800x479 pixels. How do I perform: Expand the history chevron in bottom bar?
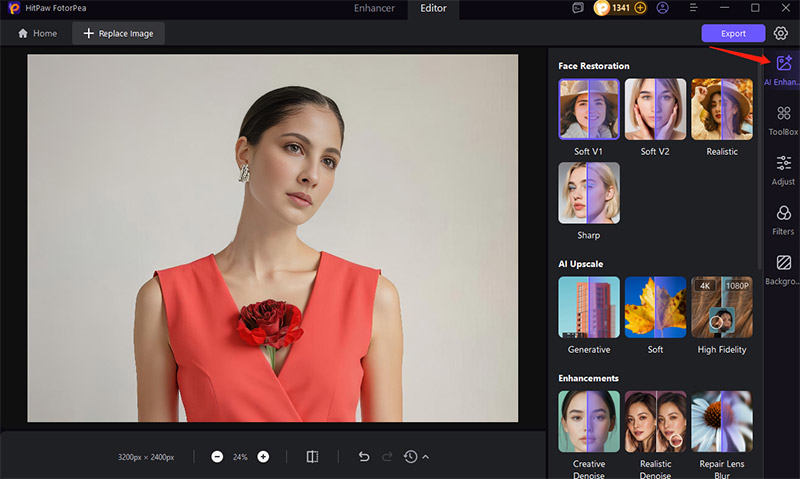[x=426, y=457]
